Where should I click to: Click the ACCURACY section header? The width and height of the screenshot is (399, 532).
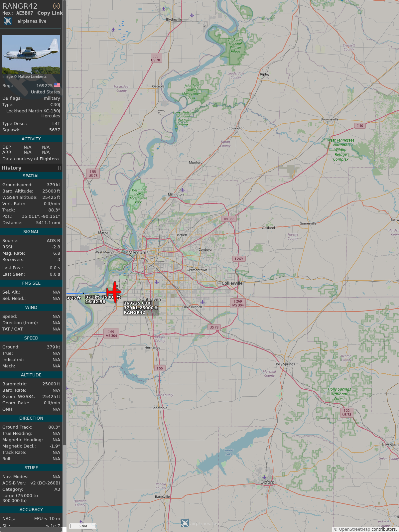(31, 510)
